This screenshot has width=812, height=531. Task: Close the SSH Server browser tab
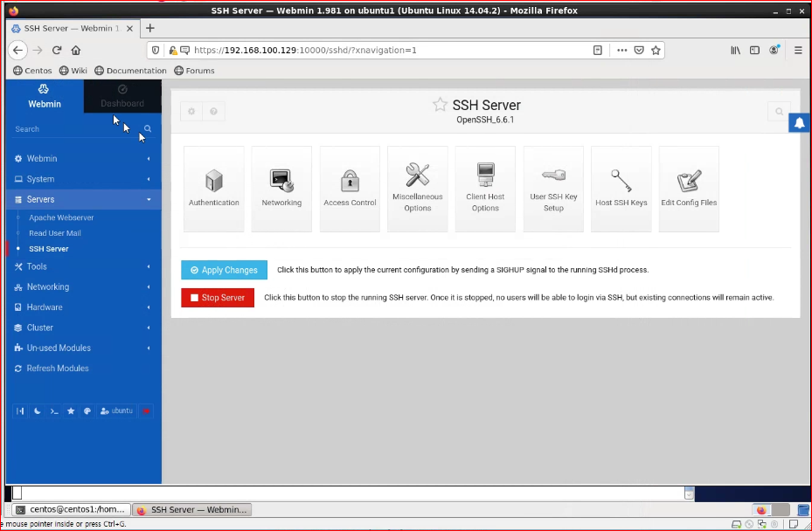point(130,29)
